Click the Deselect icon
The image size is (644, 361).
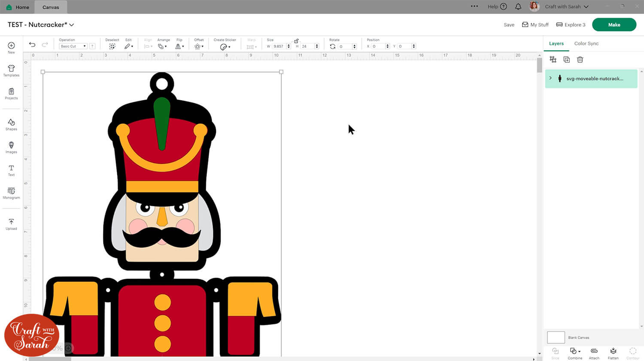point(112,46)
